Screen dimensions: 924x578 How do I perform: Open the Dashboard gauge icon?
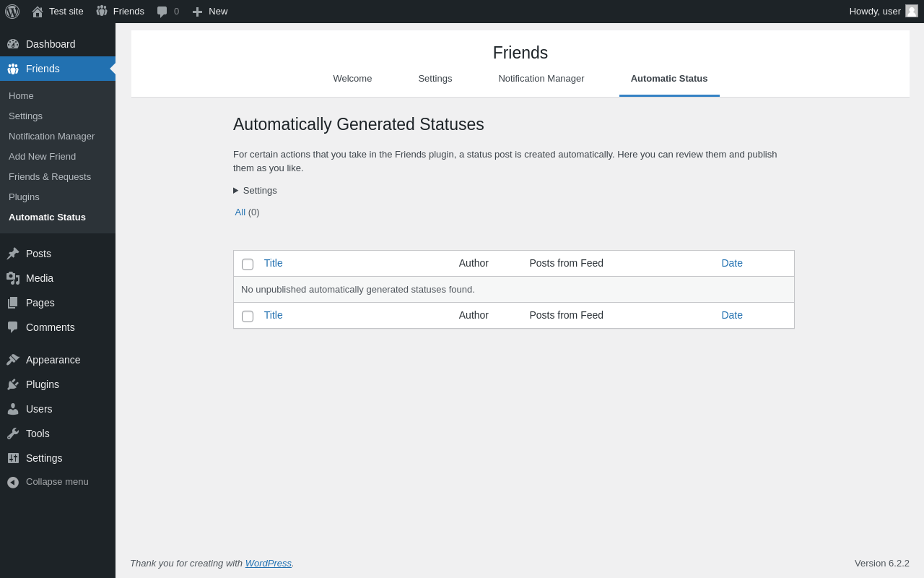tap(13, 44)
